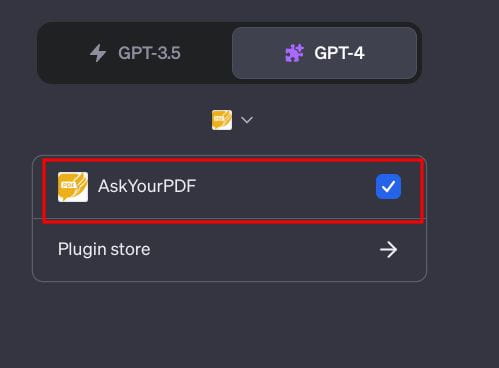Viewport: 499px width, 368px height.
Task: Switch to the GPT-3.5 model tab
Action: (x=135, y=53)
